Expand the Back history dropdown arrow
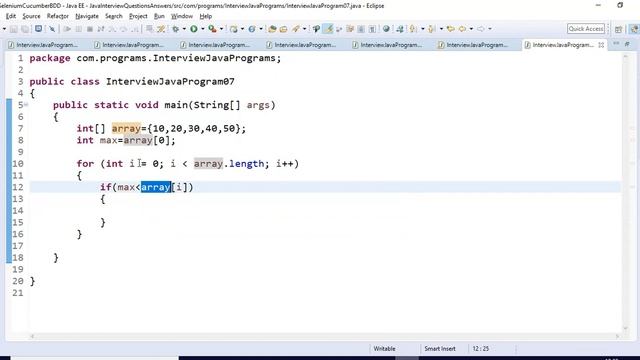 471,29
